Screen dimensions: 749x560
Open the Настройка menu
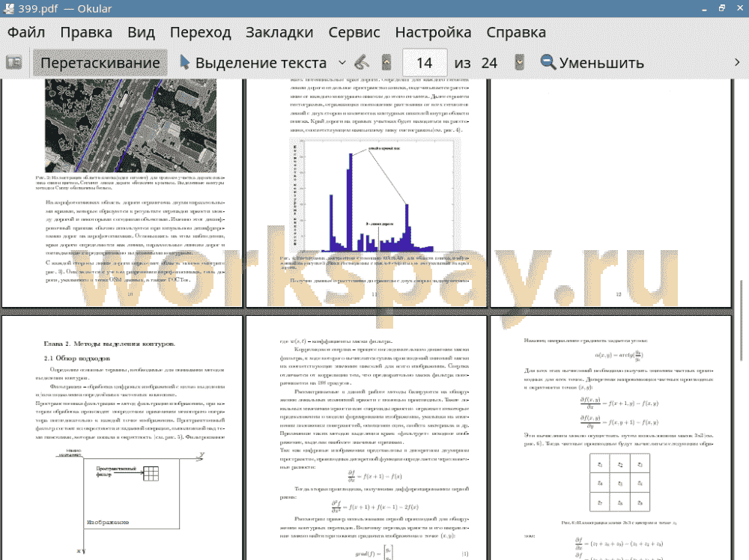click(433, 32)
